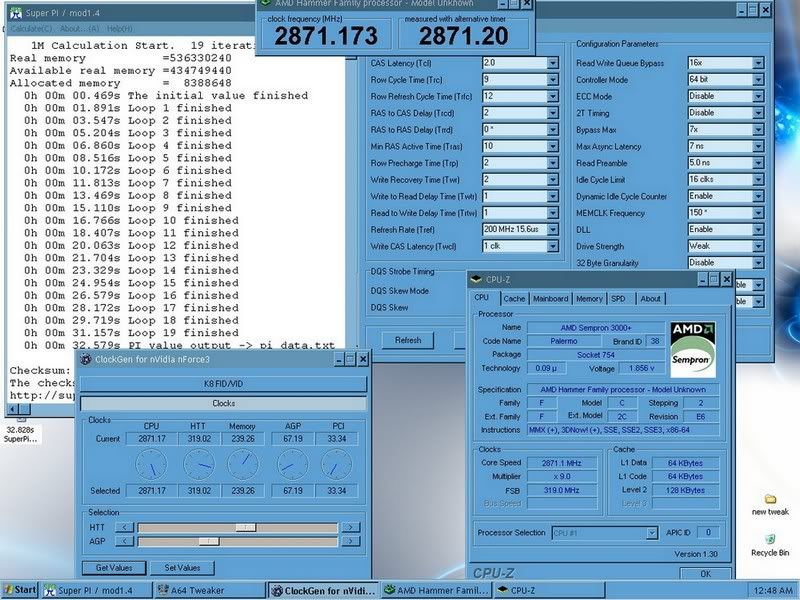
Task: Open the Help menu in Super PI
Action: point(118,28)
